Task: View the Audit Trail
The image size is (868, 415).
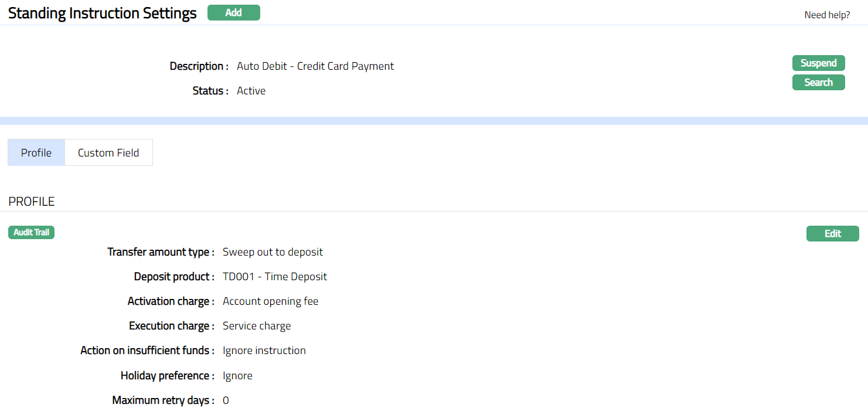Action: click(31, 233)
